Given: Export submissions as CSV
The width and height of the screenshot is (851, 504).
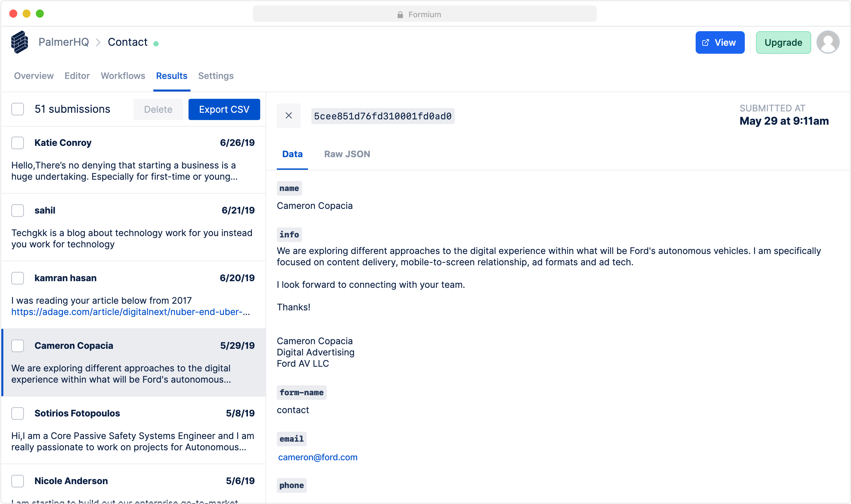Looking at the screenshot, I should pyautogui.click(x=224, y=109).
